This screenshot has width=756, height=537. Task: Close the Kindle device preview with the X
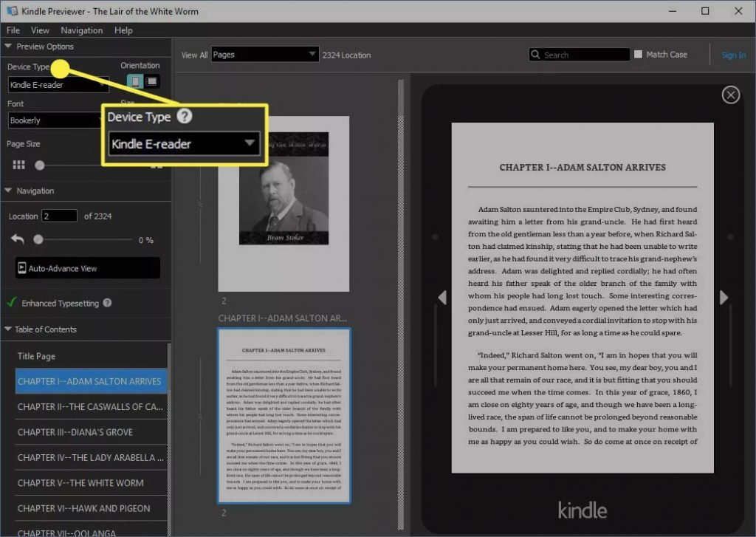(x=730, y=95)
